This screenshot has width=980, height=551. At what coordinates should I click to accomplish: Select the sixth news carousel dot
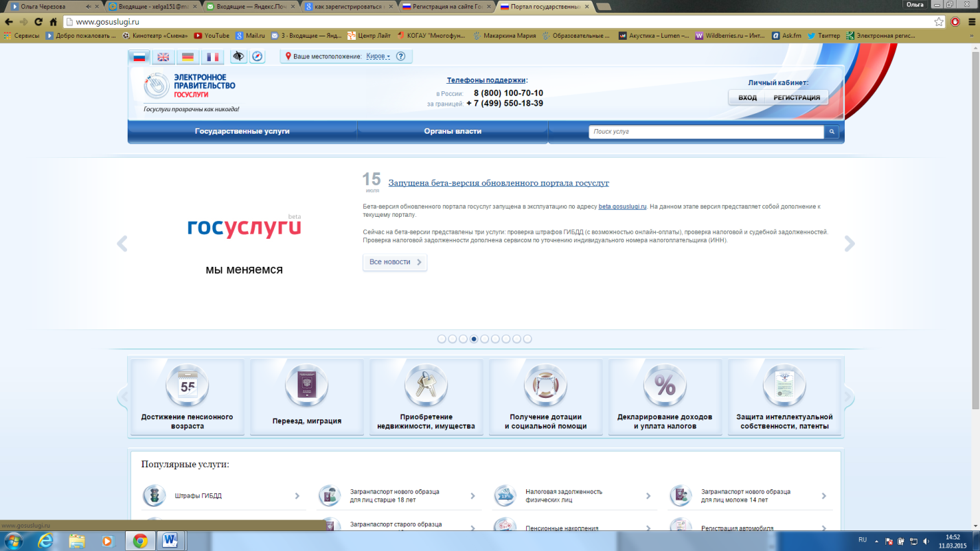(x=495, y=339)
